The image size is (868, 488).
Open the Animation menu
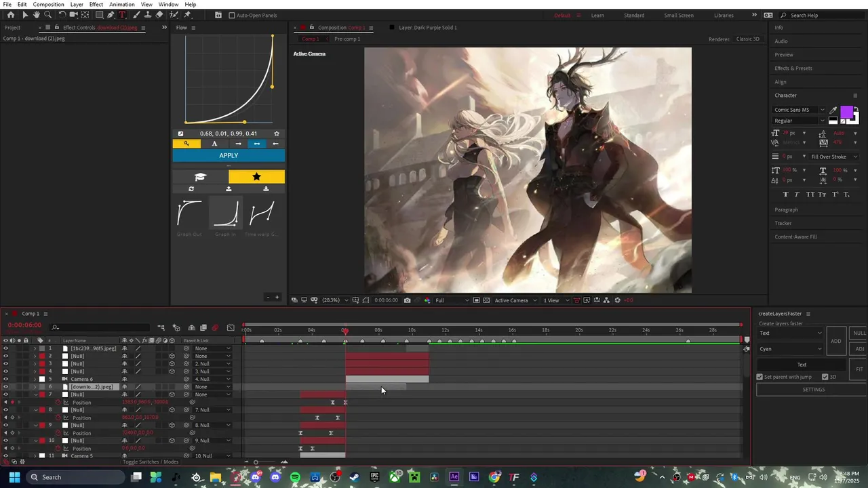click(x=122, y=4)
